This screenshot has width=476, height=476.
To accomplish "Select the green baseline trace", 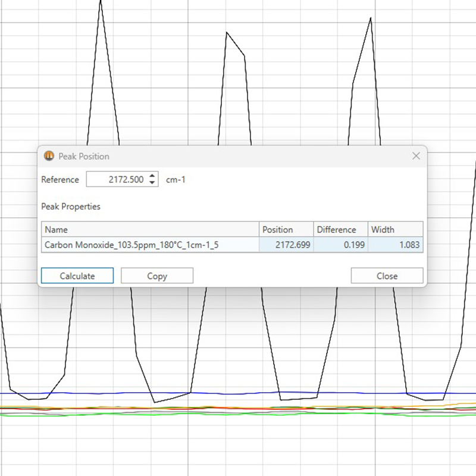I will (238, 415).
